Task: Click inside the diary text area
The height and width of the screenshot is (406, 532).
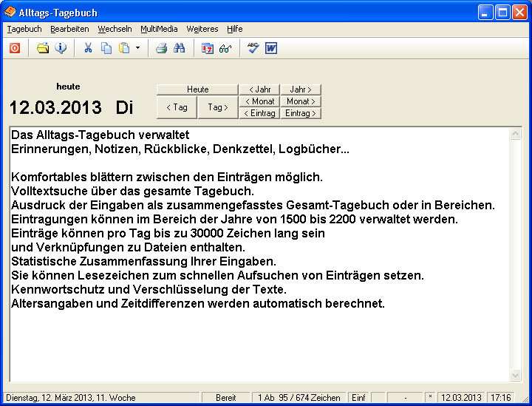Action: pos(259,340)
